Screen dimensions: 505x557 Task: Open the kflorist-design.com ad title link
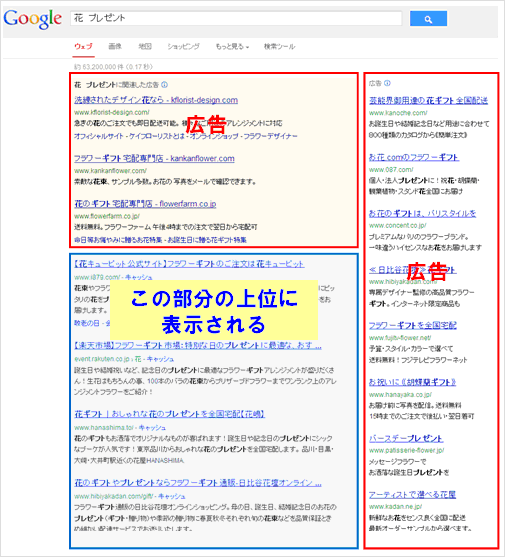tap(156, 100)
